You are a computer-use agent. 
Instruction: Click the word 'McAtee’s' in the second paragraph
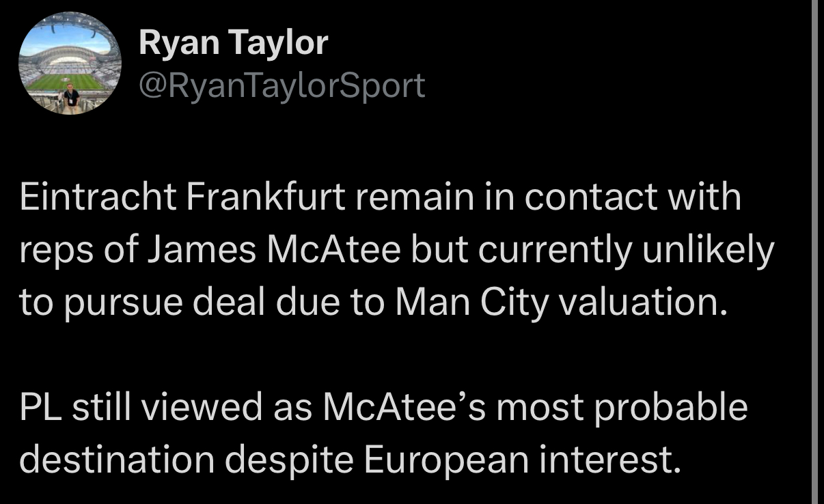click(404, 408)
